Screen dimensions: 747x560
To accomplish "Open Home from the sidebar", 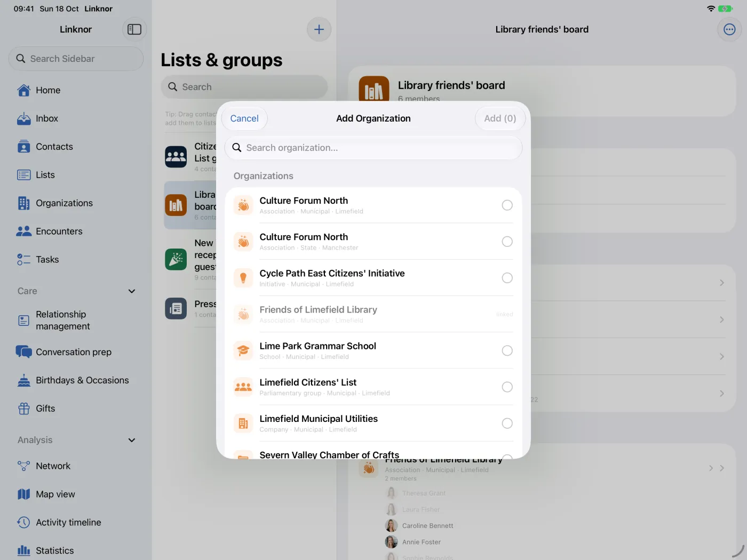I will click(x=76, y=90).
